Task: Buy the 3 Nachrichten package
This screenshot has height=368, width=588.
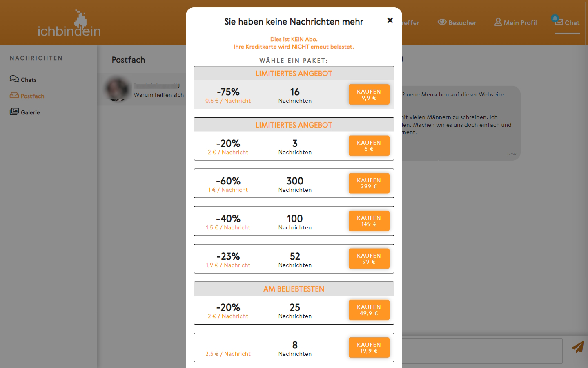Action: (369, 146)
